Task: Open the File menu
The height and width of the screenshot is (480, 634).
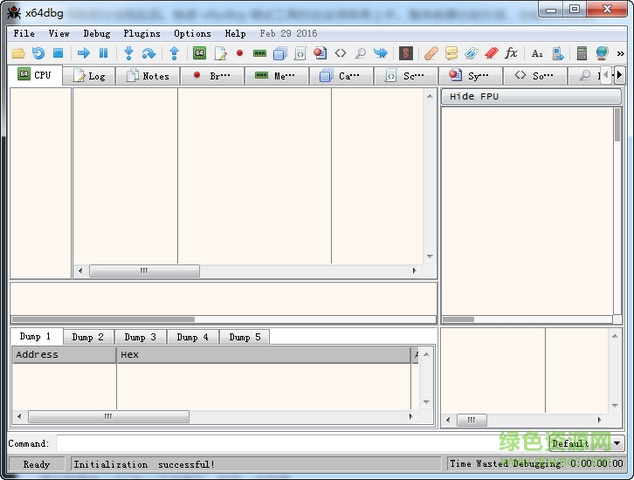Action: pos(24,34)
